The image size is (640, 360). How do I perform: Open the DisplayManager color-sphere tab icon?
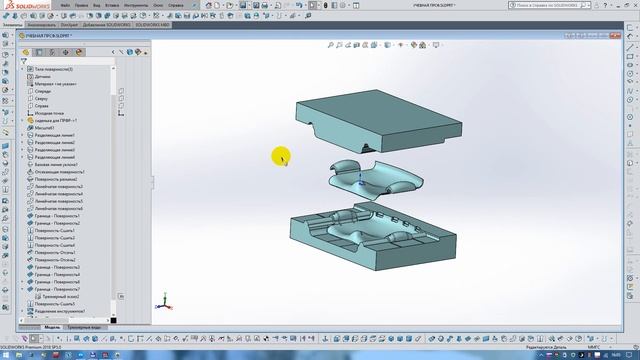tap(79, 52)
